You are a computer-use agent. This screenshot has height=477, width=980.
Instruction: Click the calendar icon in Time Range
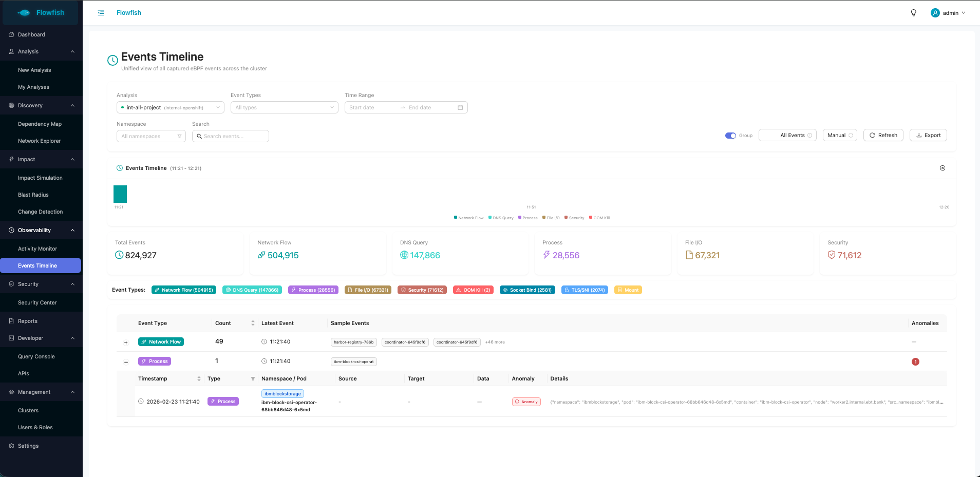click(460, 107)
